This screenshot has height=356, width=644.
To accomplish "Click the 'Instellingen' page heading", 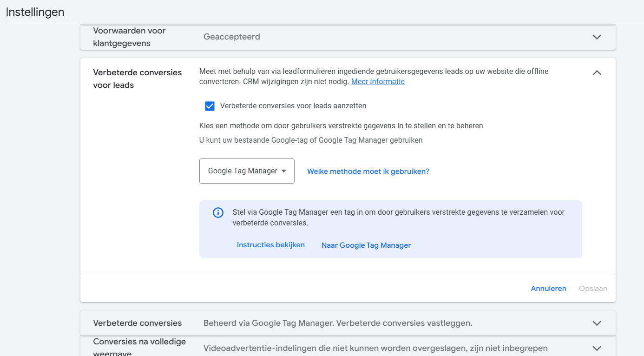I will 35,12.
